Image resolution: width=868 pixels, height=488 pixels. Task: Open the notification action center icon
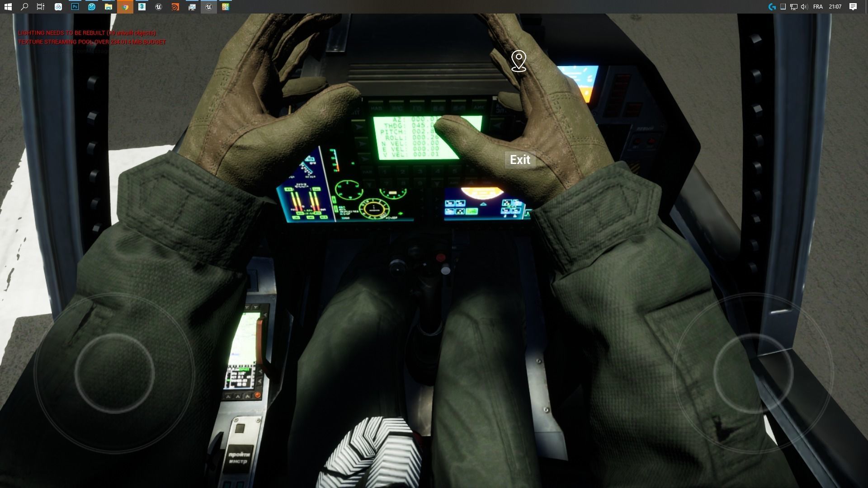[x=853, y=7]
